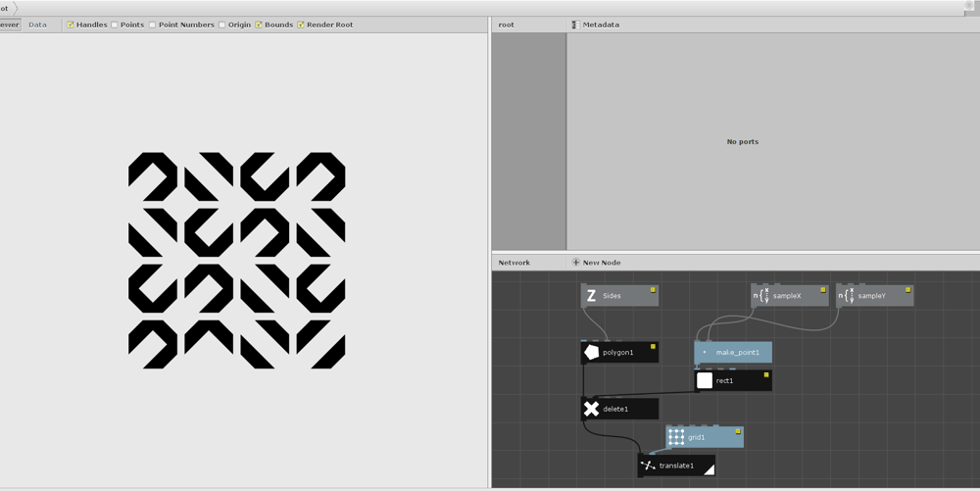Toggle the Origin checkbox

(222, 25)
